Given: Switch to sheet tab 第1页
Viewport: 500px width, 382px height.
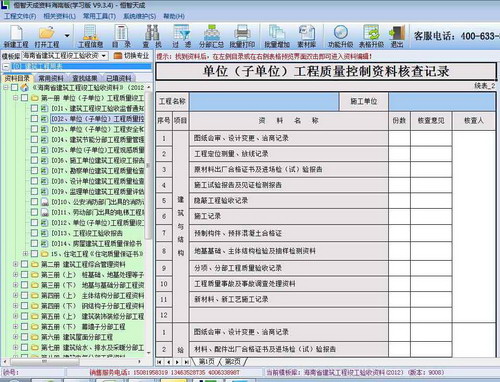Looking at the screenshot, I should pos(207,361).
